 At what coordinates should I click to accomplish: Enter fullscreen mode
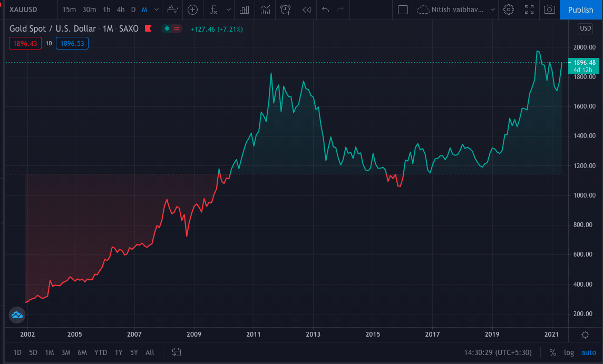click(529, 9)
